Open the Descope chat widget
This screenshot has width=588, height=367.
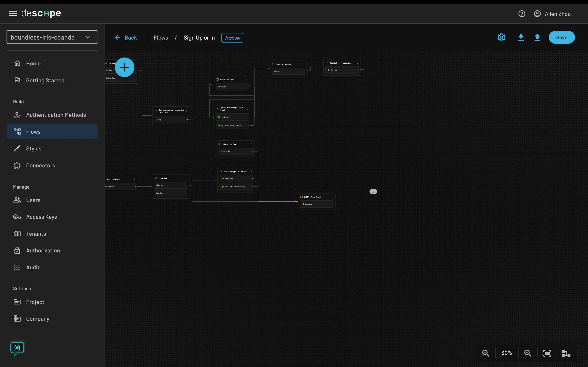tap(17, 348)
